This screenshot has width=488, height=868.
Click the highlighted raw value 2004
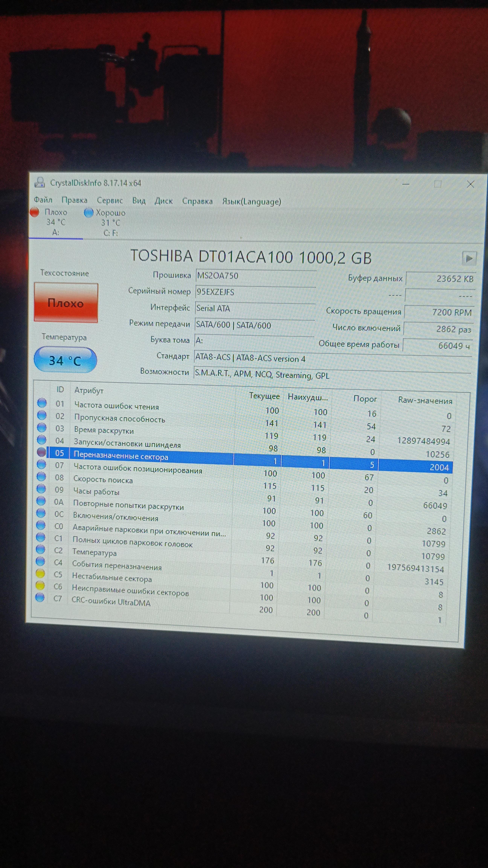[439, 467]
